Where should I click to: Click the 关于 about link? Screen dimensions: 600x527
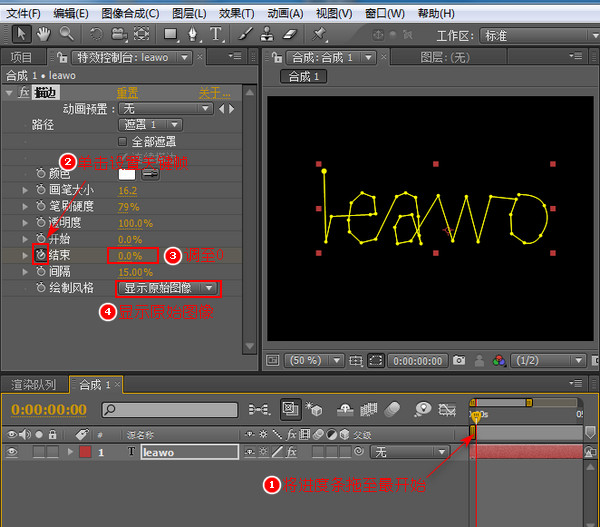pos(214,93)
